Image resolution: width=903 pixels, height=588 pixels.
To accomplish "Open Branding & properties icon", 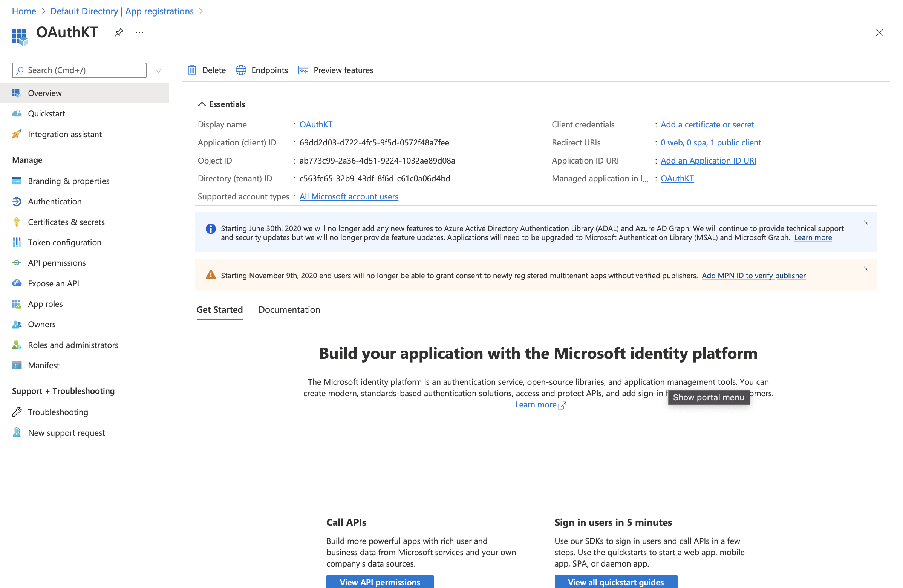I will (x=17, y=181).
